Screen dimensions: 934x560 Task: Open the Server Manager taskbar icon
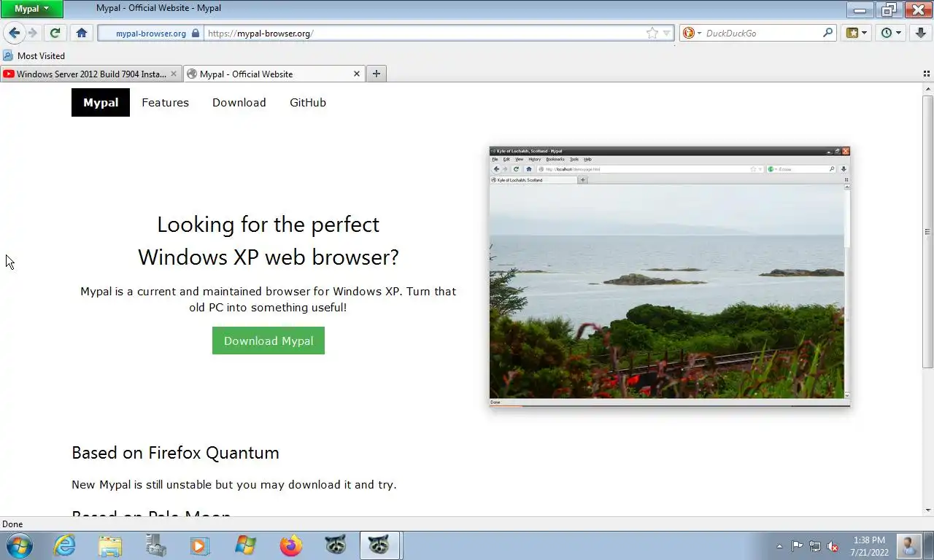(x=155, y=545)
